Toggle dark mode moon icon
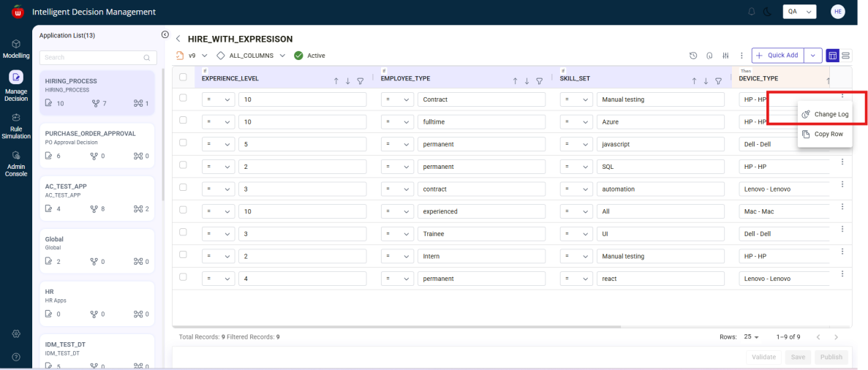 pyautogui.click(x=766, y=12)
